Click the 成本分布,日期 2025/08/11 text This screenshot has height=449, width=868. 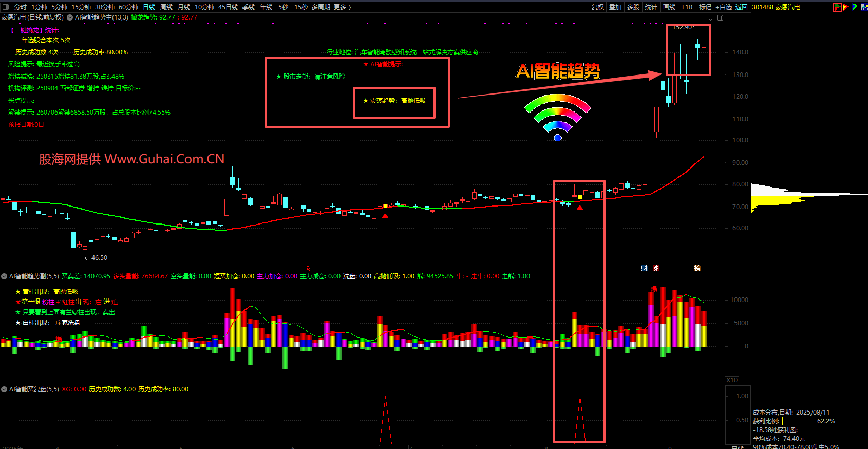pyautogui.click(x=791, y=413)
